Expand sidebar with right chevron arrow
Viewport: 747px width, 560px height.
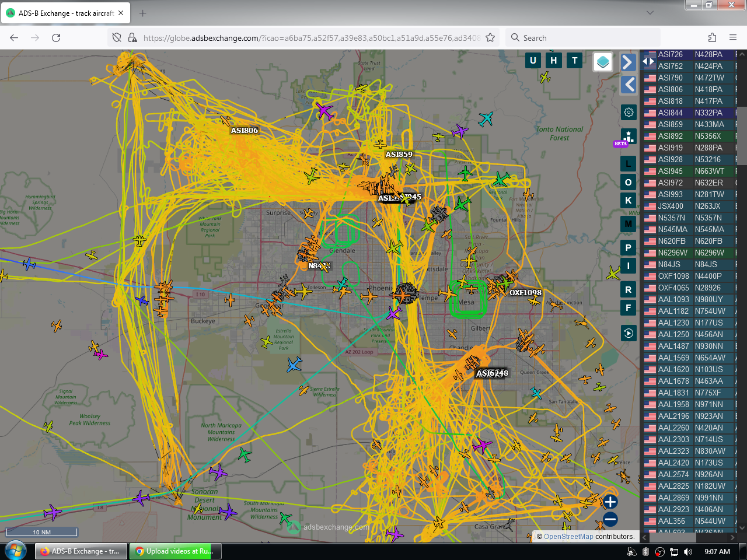coord(627,62)
